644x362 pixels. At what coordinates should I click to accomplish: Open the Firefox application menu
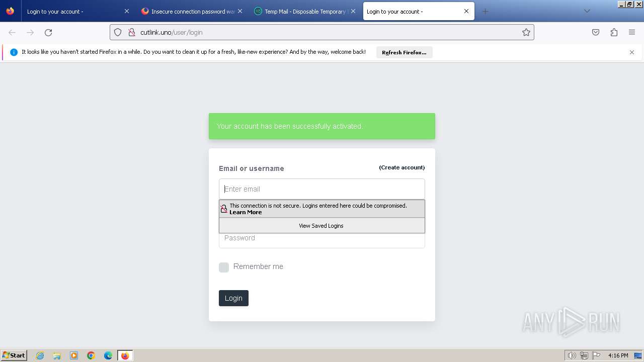632,32
